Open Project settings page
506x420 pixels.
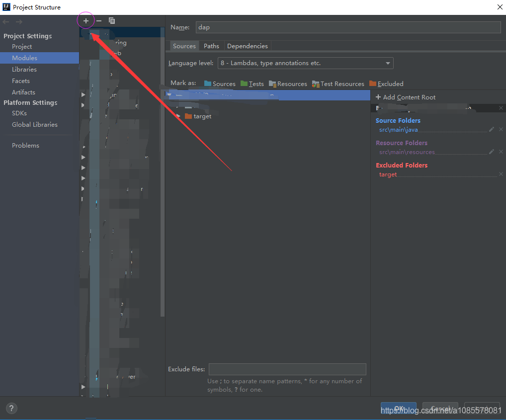pyautogui.click(x=22, y=47)
